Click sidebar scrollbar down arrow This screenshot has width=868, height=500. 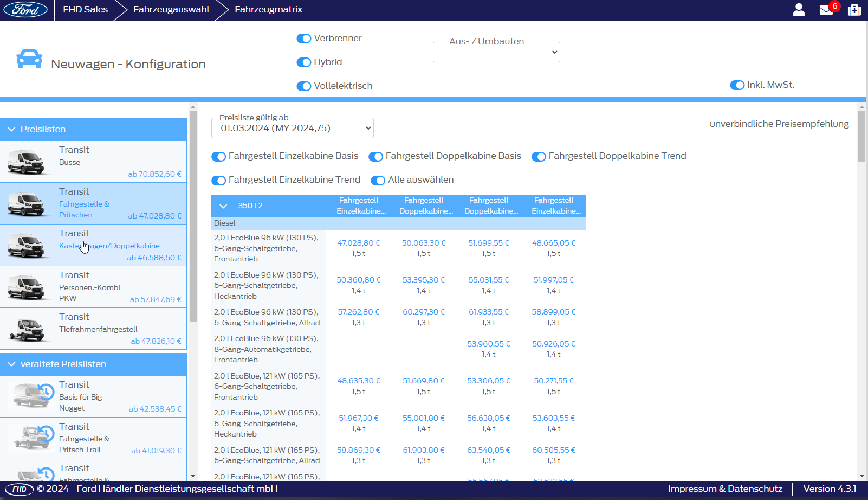tap(193, 476)
